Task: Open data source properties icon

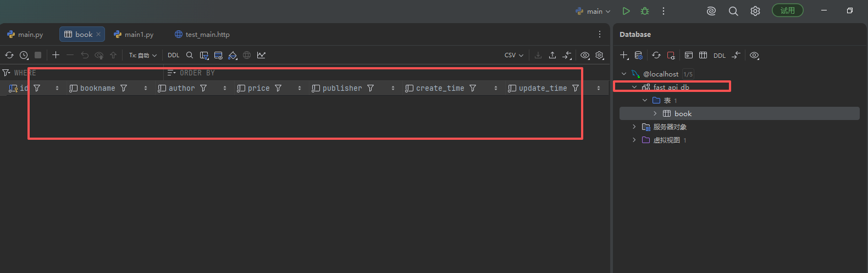Action: tap(639, 55)
